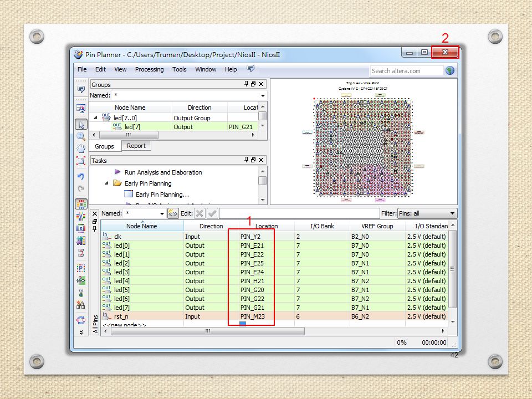Open the Tools menu
The width and height of the screenshot is (532, 399).
tap(179, 69)
